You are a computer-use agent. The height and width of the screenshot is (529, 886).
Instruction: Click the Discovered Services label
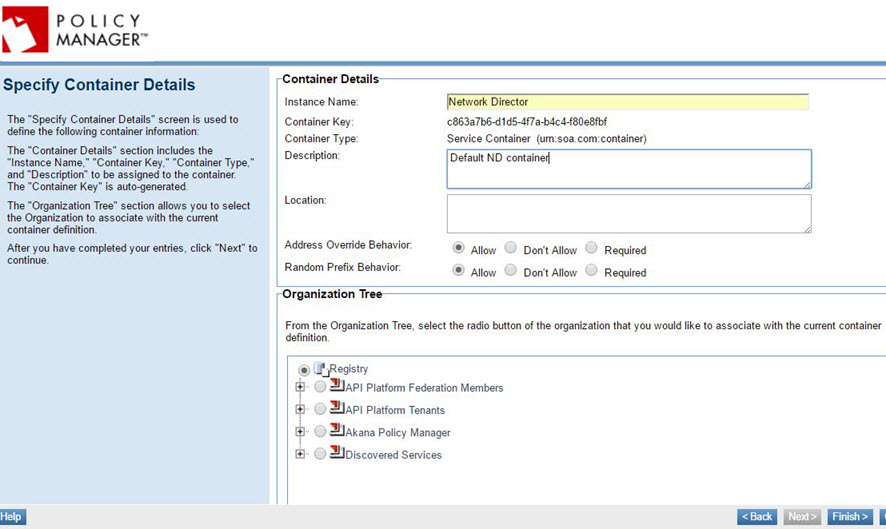(393, 455)
